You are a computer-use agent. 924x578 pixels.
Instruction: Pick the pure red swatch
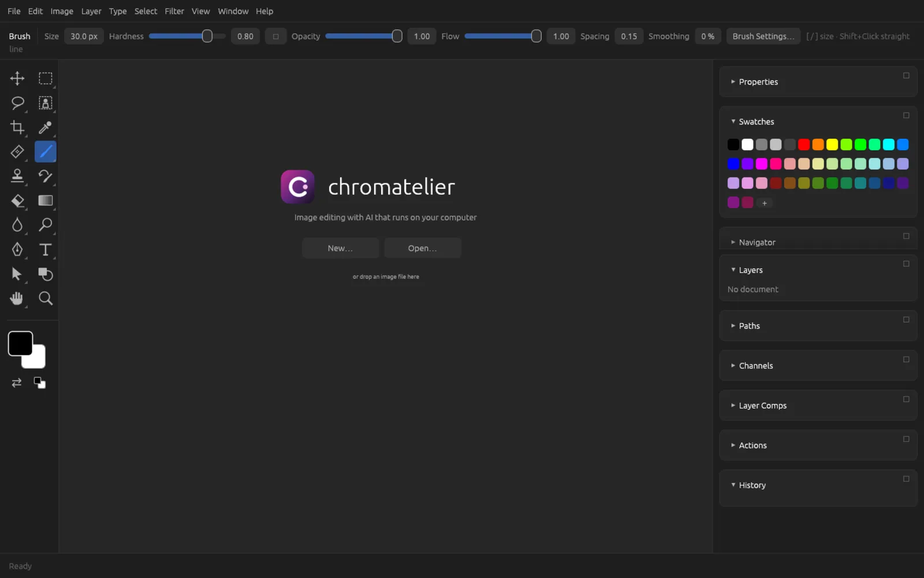coord(804,144)
